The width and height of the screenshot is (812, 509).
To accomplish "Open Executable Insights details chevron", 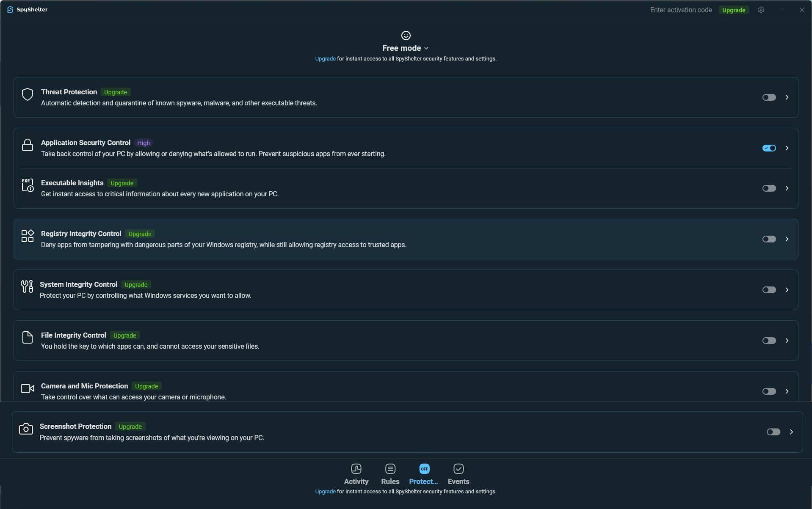I will pyautogui.click(x=787, y=188).
